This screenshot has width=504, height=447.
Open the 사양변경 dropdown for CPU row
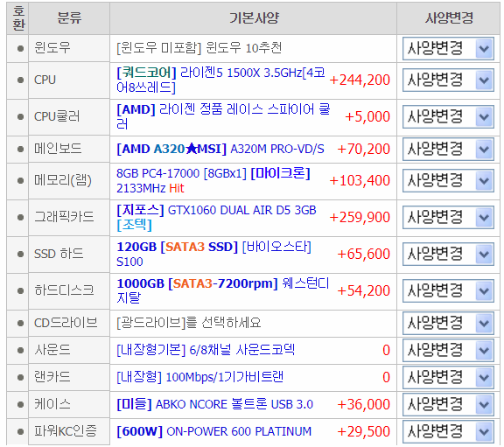(448, 80)
